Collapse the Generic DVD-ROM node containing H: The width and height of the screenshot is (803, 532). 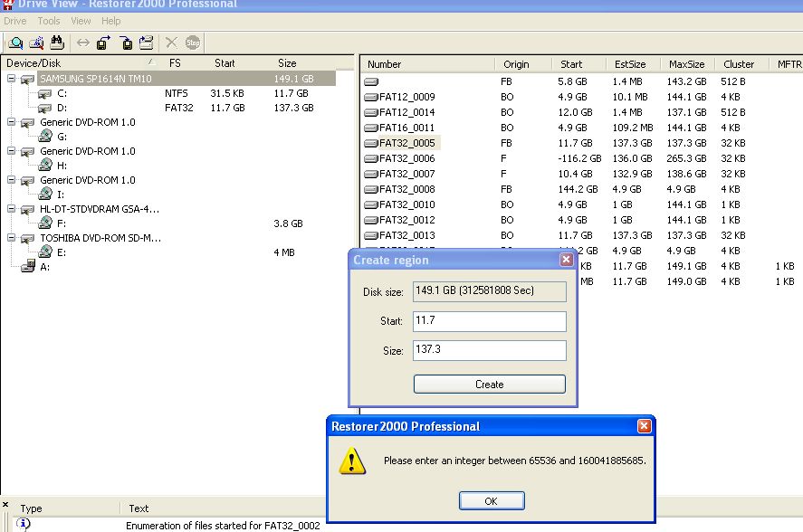click(11, 151)
